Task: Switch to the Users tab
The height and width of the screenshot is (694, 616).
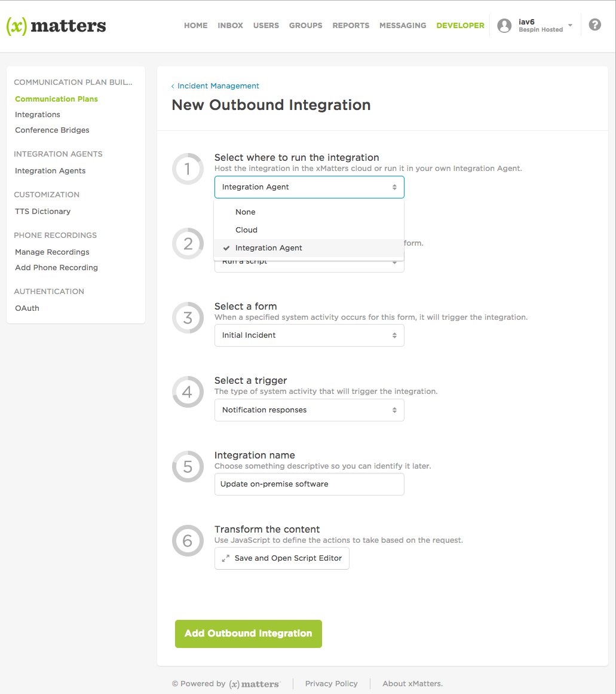Action: 266,26
